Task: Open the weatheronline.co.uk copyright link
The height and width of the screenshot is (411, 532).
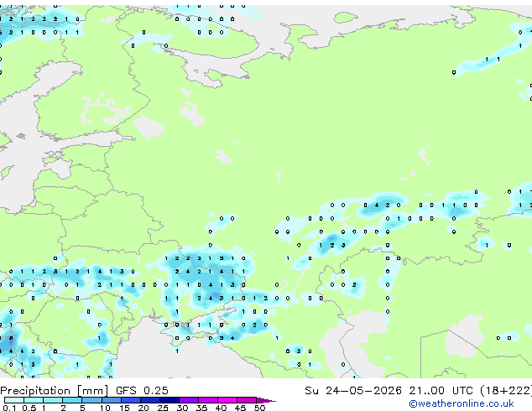Action: [462, 403]
